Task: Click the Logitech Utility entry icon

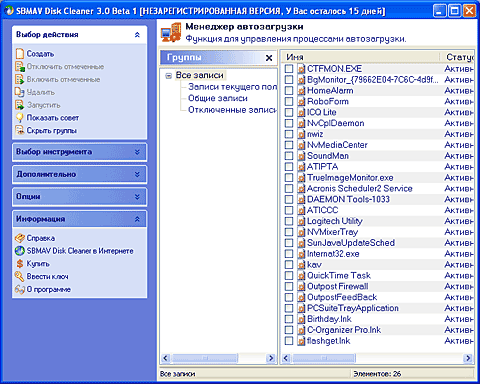Action: click(301, 221)
